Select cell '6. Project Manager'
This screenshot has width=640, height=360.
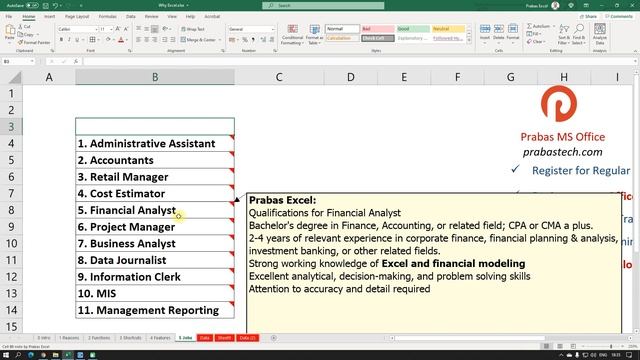pyautogui.click(x=155, y=227)
